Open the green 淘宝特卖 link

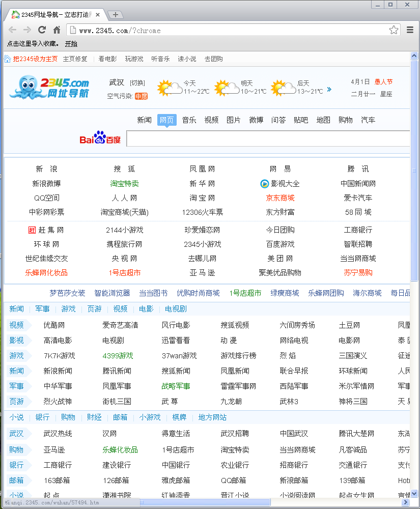point(124,184)
